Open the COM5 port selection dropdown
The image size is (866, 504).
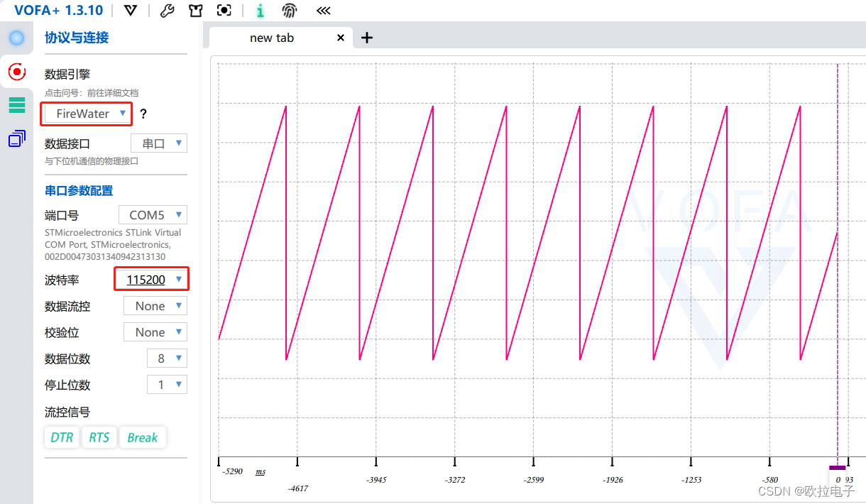(x=153, y=214)
